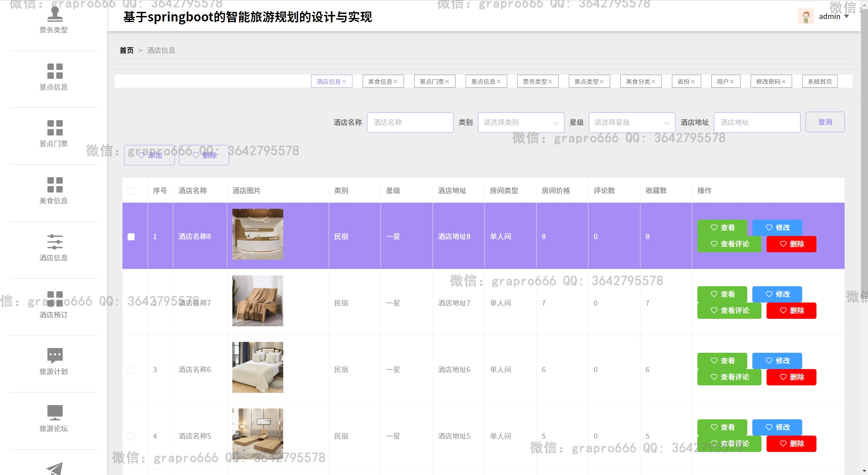Check the checkbox for row 酒店名称6
The height and width of the screenshot is (475, 868).
pyautogui.click(x=131, y=370)
